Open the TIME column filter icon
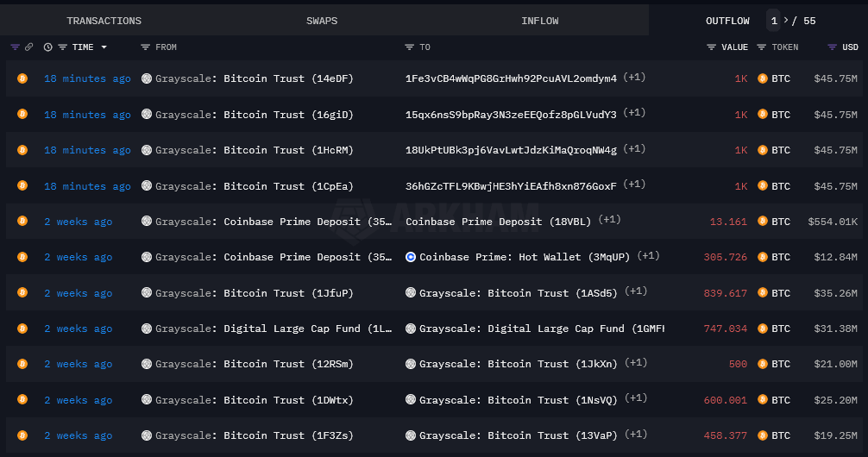 pyautogui.click(x=62, y=47)
